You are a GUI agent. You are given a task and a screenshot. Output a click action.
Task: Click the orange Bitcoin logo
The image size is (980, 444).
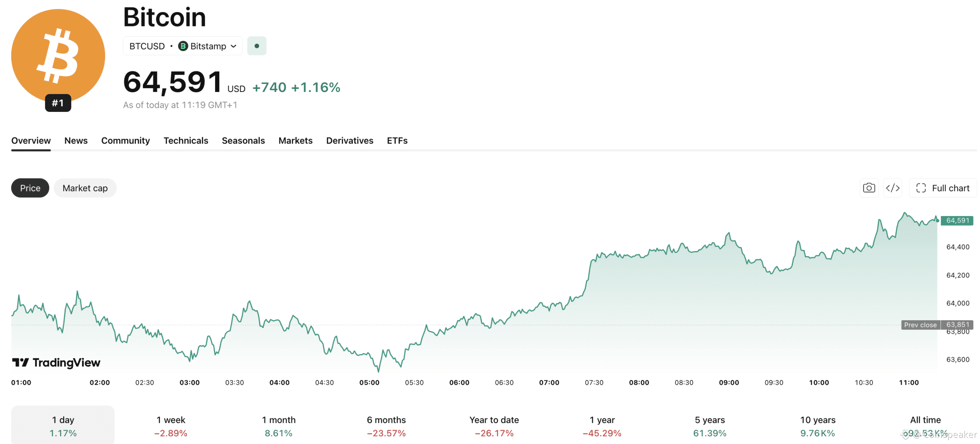58,56
